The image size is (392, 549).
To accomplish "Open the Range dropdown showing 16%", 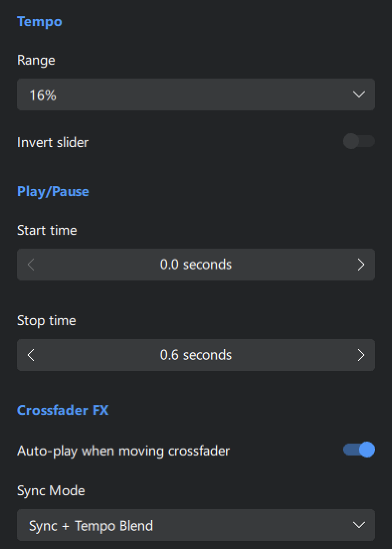I will click(x=196, y=94).
